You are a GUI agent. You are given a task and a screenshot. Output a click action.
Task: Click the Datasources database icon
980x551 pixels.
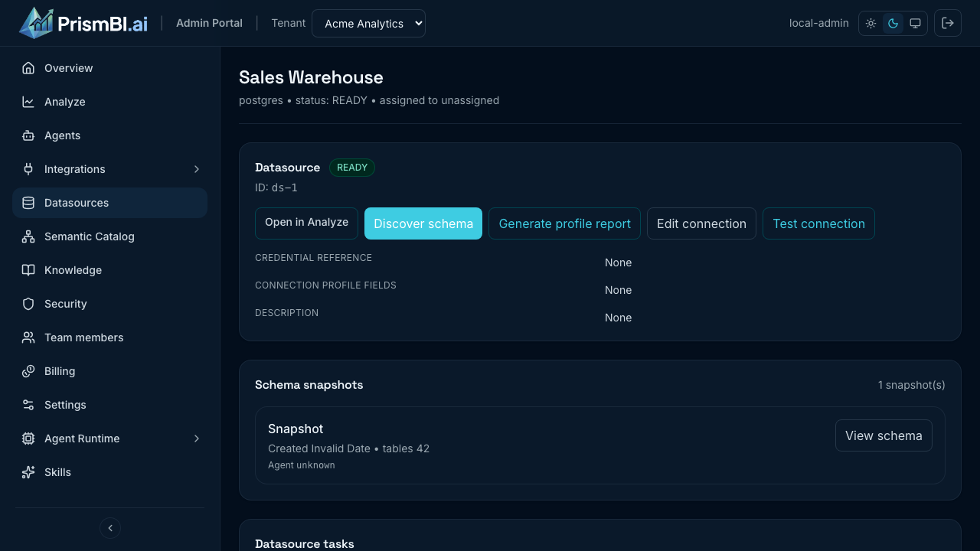coord(28,203)
